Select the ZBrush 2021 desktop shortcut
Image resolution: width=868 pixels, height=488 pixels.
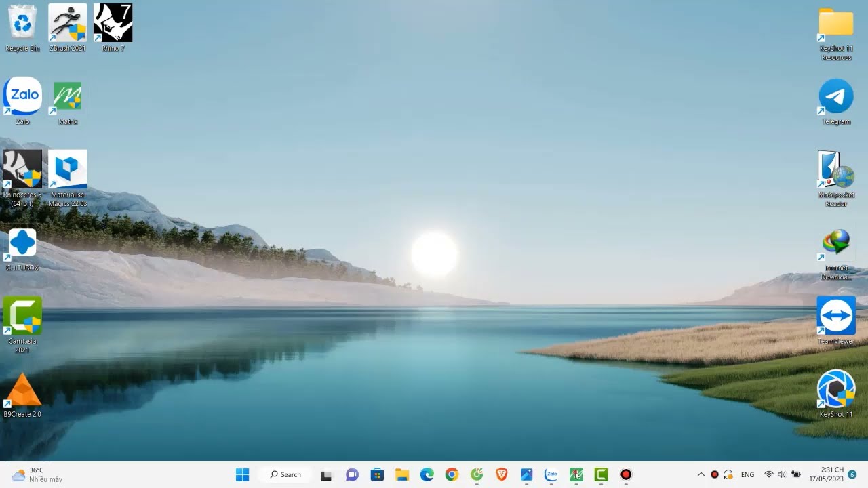click(x=68, y=28)
